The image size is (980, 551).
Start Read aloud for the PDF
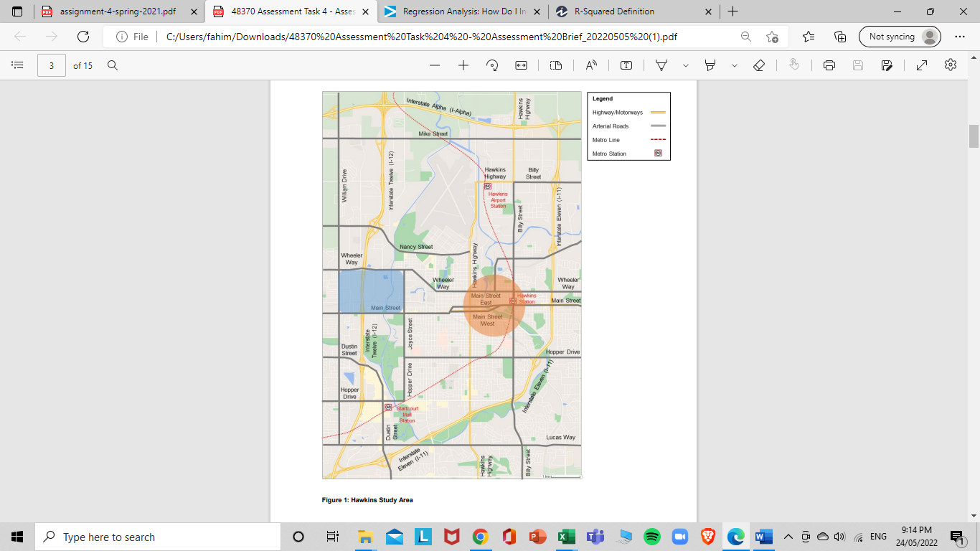click(591, 65)
